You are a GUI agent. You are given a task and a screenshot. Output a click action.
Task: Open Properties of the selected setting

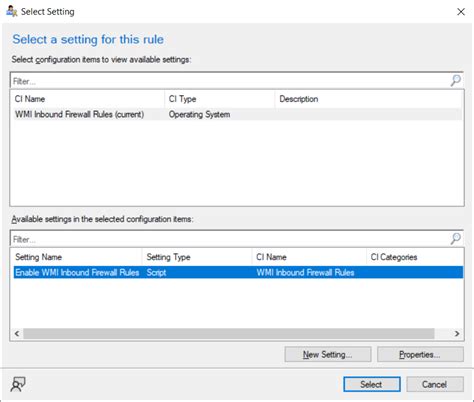pos(420,354)
